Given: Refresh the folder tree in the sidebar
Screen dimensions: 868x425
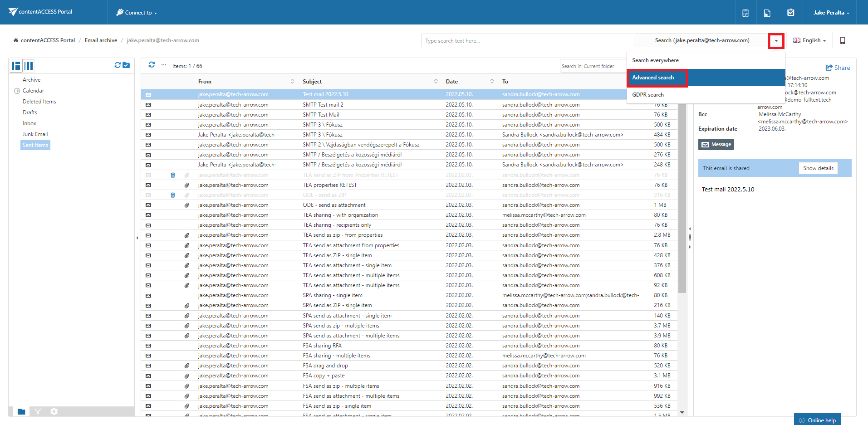Looking at the screenshot, I should [118, 65].
